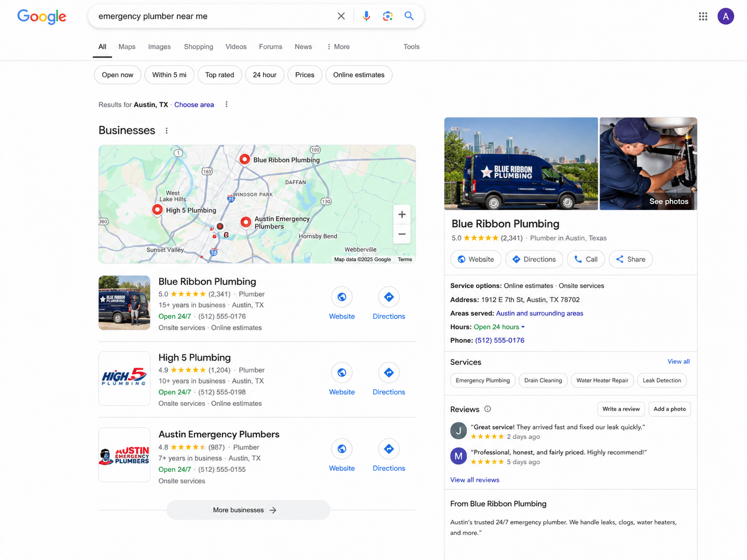Click phone number in the knowledge panel

coord(500,340)
